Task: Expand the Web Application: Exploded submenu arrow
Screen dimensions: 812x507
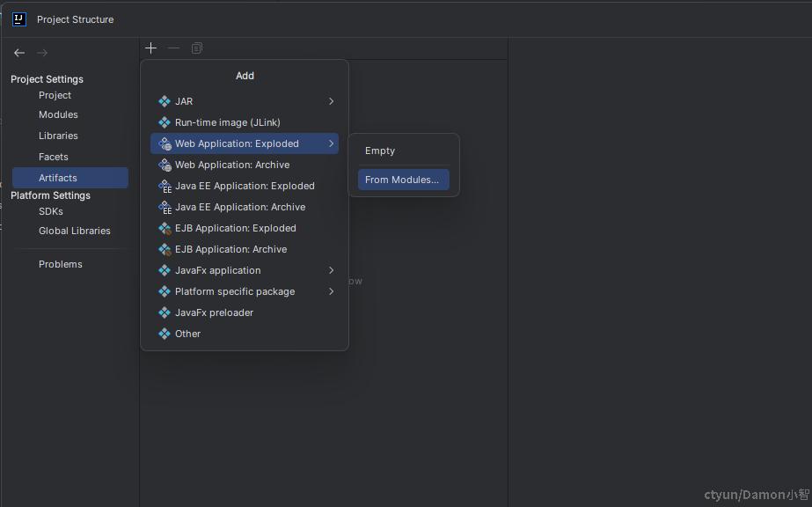Action: point(332,143)
